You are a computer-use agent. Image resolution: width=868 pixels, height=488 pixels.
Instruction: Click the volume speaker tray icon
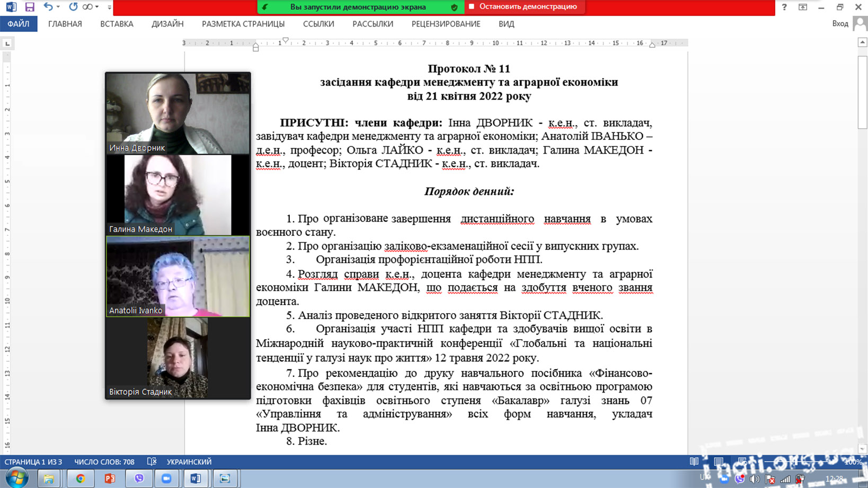click(755, 479)
